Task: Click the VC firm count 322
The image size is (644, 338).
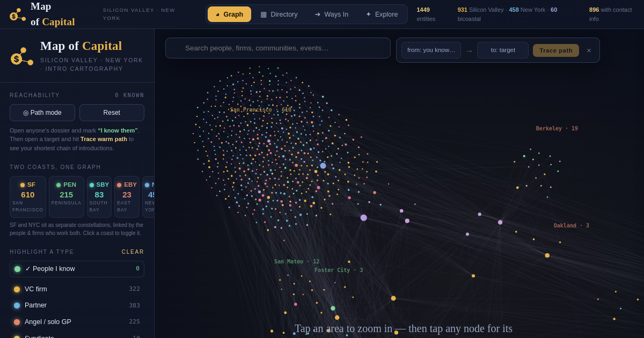Action: [134, 289]
